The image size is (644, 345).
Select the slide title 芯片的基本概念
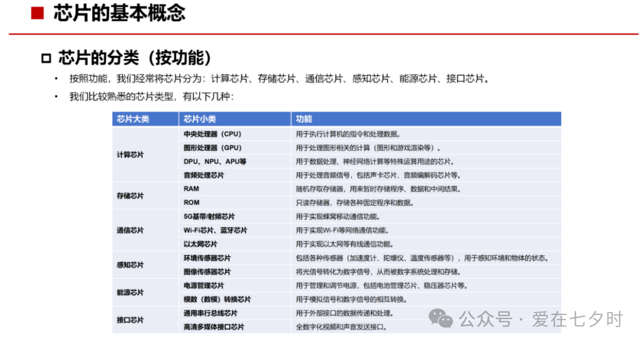tap(119, 13)
